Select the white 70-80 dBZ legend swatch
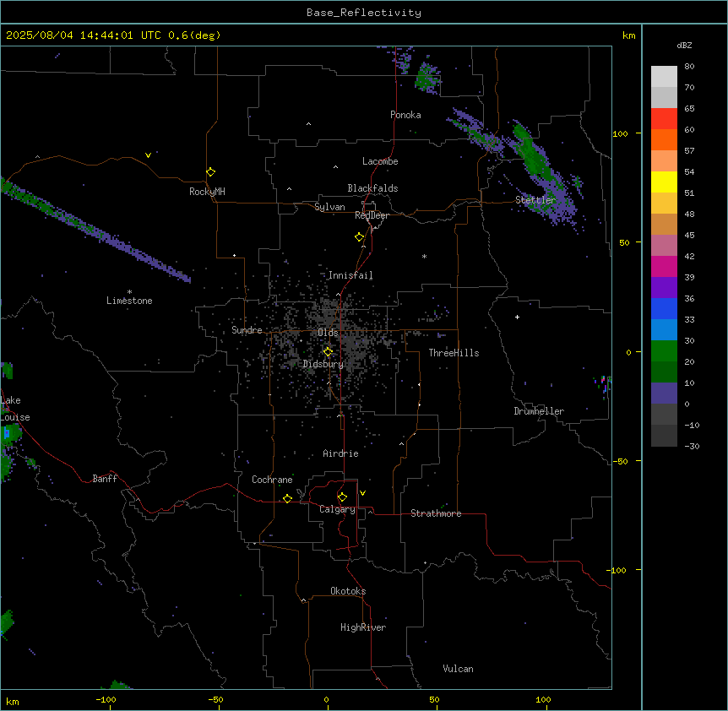The height and width of the screenshot is (711, 728). click(x=664, y=76)
